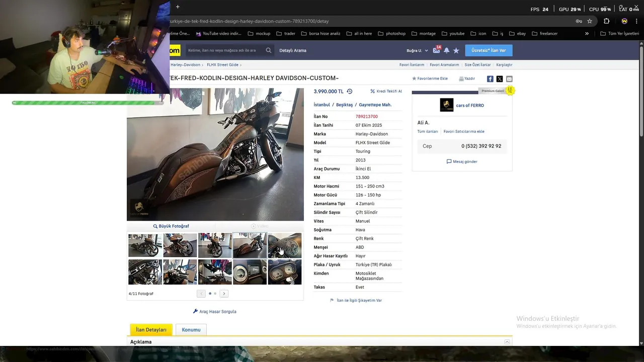Open a new browser tab with plus
644x362 pixels.
click(178, 7)
